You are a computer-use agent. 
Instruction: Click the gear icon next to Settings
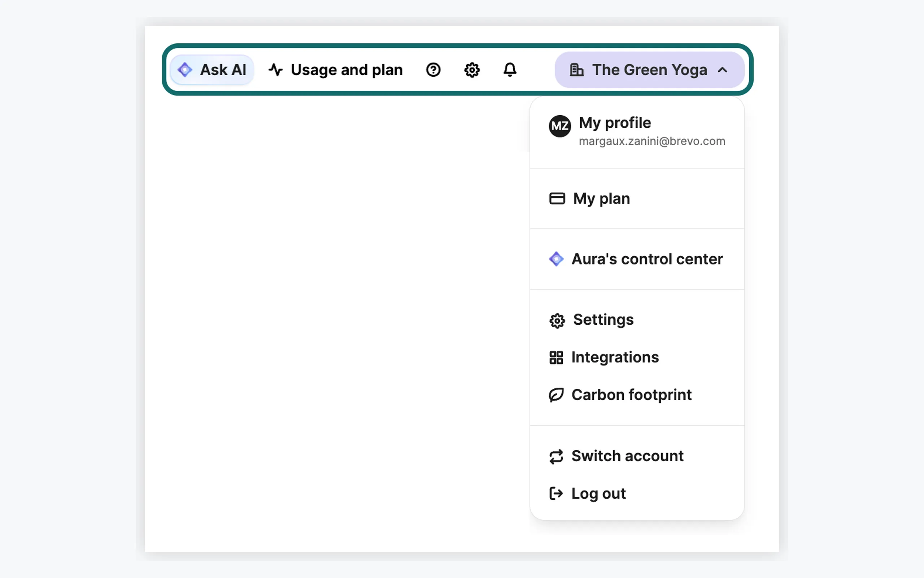pyautogui.click(x=557, y=321)
